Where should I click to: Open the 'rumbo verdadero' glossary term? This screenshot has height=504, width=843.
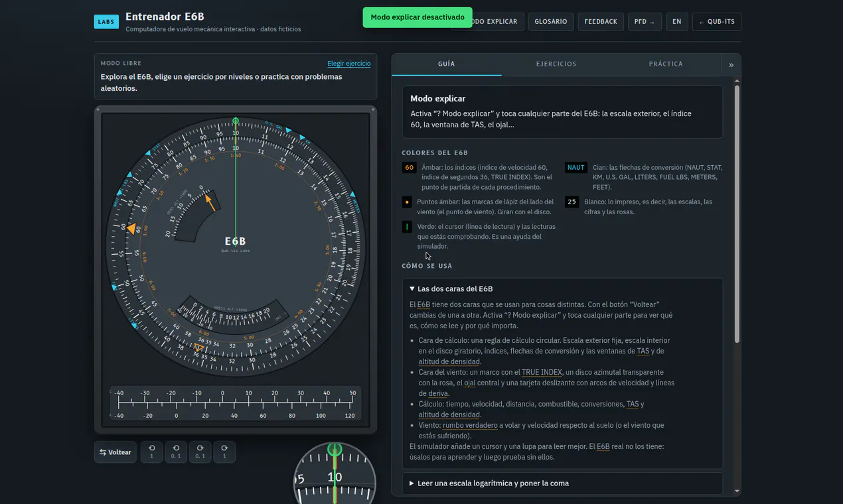470,426
